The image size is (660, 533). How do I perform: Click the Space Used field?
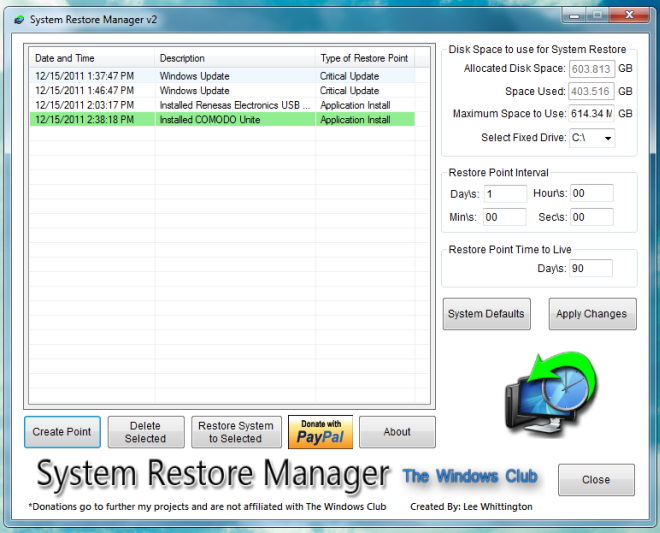(x=591, y=91)
